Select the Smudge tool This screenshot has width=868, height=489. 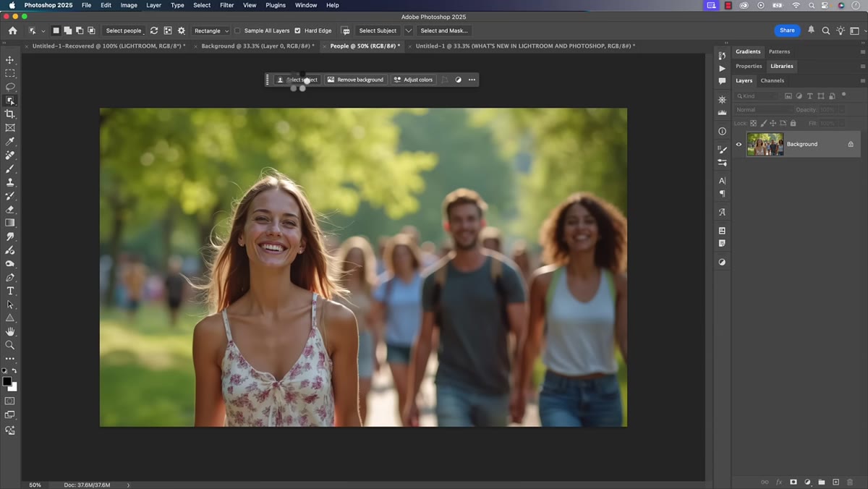coord(10,237)
